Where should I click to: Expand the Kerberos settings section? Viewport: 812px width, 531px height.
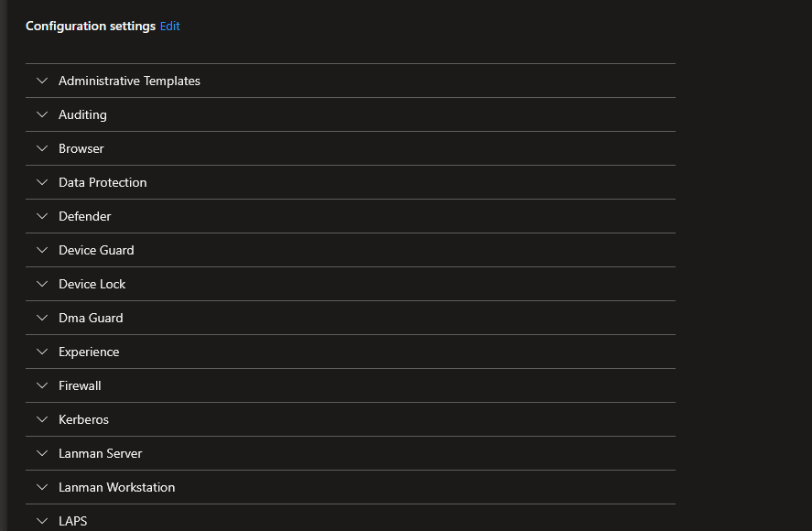click(83, 419)
